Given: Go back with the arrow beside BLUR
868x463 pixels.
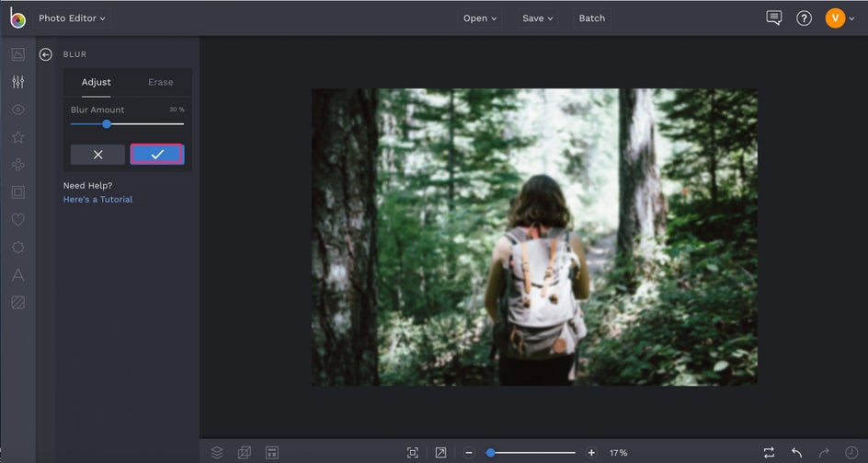Looking at the screenshot, I should point(45,54).
